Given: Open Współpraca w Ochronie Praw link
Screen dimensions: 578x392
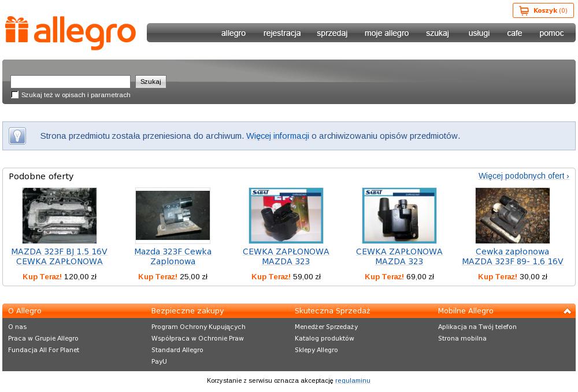Looking at the screenshot, I should click(198, 338).
